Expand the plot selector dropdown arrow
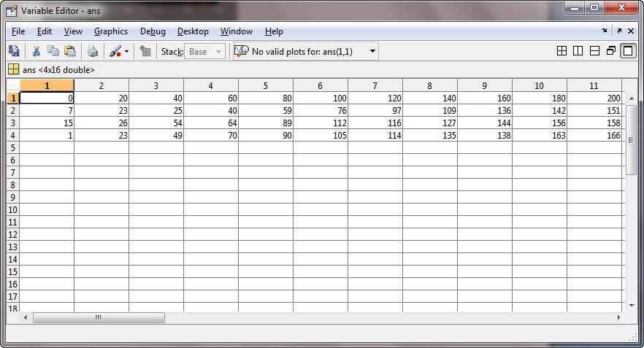Screen dimensions: 644x348 pos(372,51)
